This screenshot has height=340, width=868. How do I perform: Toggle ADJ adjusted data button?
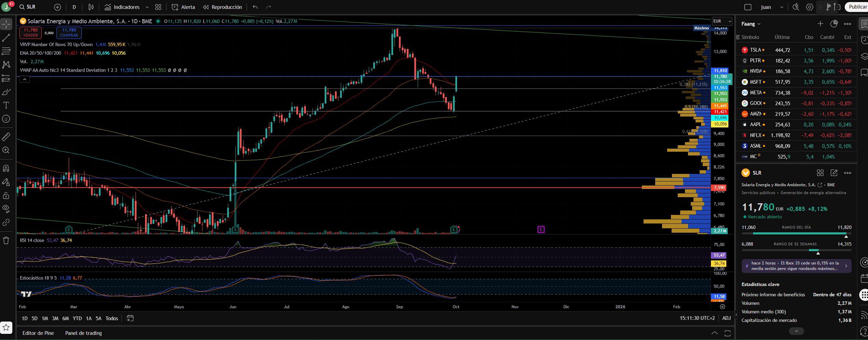[726, 318]
